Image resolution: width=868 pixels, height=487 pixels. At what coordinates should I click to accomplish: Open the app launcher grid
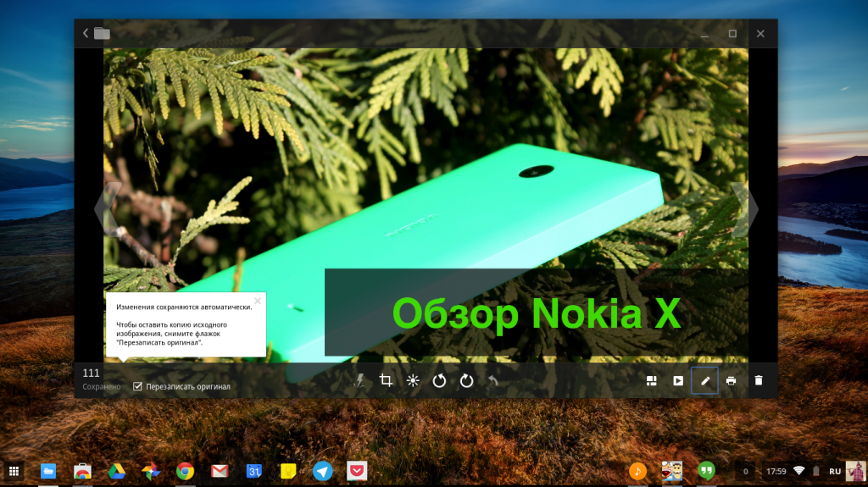pos(14,471)
